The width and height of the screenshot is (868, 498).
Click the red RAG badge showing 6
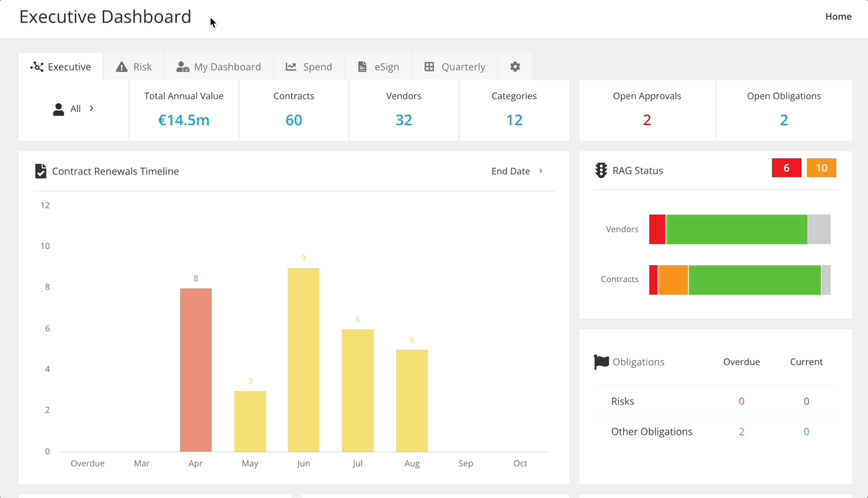786,168
